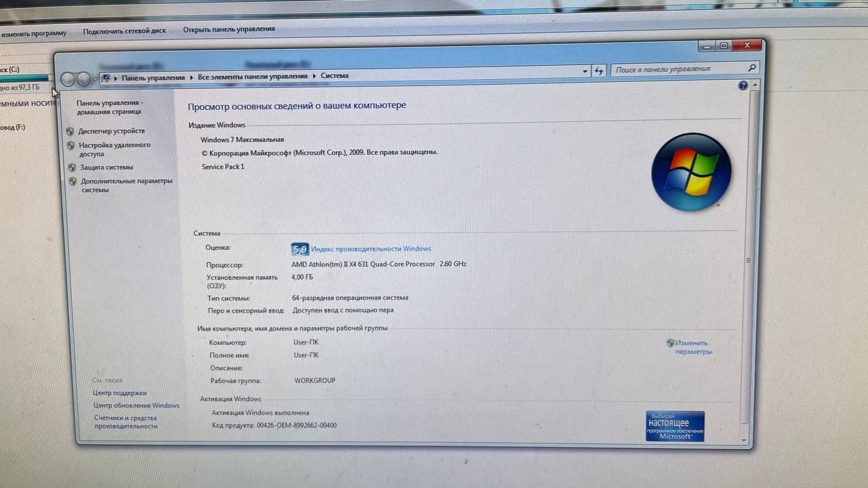Click the magnifier icon in the search box
Screen dimensions: 868x488
(751, 68)
